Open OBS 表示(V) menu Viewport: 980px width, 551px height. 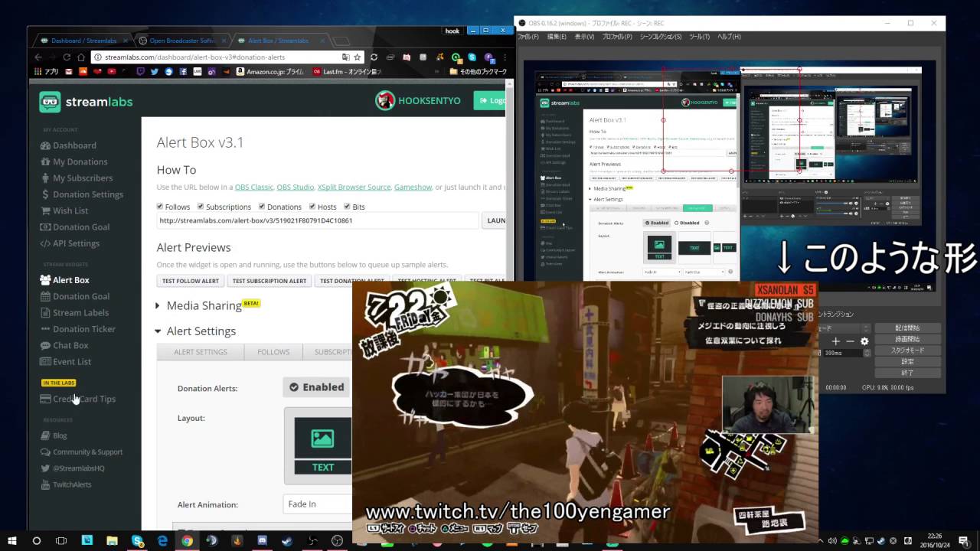click(584, 37)
